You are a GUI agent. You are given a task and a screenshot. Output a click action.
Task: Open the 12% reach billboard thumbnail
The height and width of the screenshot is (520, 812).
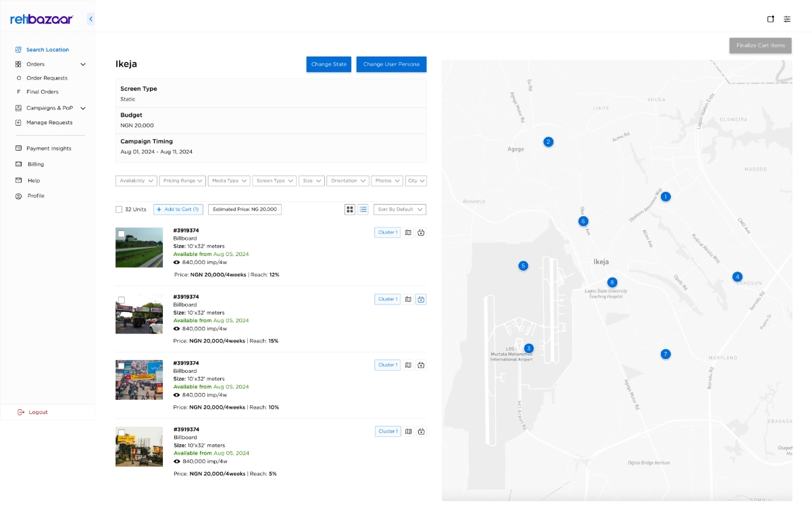click(139, 247)
